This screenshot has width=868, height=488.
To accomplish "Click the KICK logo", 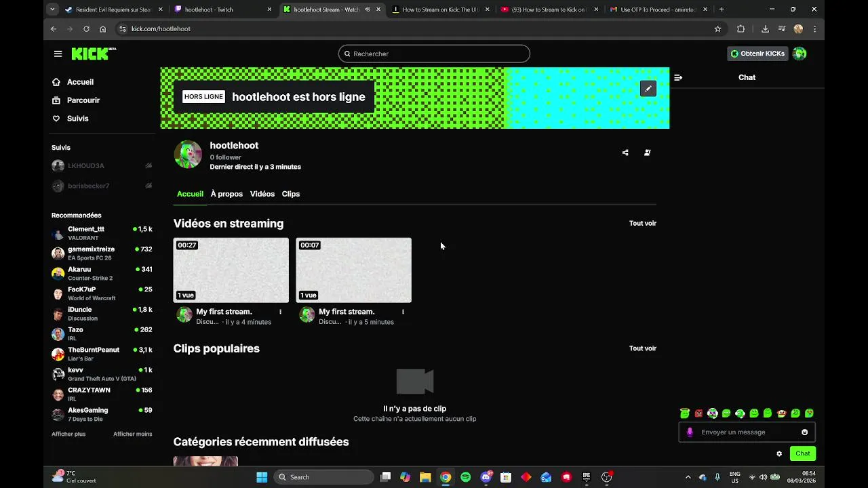I will pyautogui.click(x=94, y=54).
